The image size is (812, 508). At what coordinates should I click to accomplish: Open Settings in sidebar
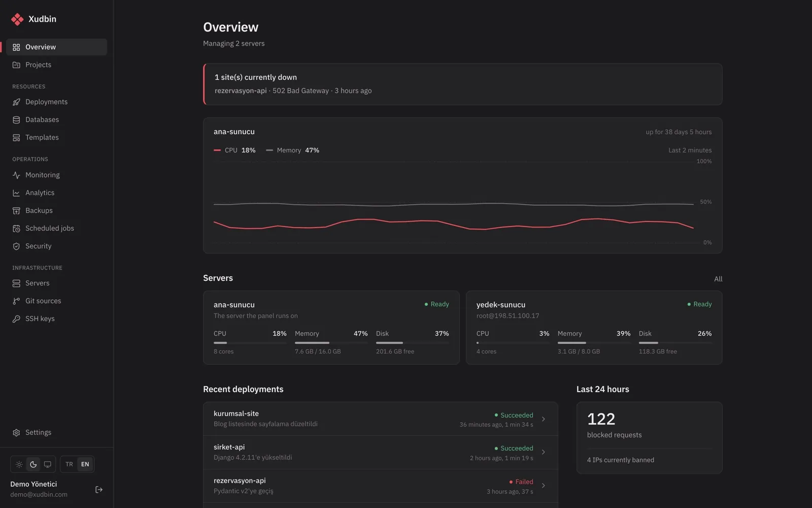tap(57, 433)
